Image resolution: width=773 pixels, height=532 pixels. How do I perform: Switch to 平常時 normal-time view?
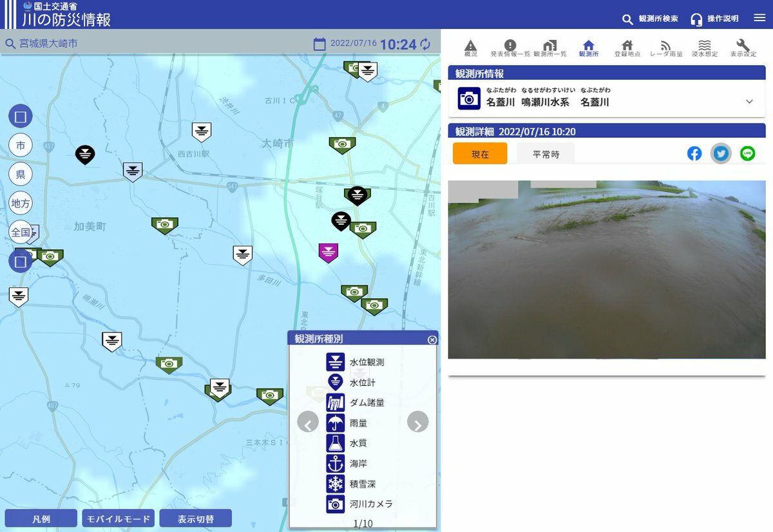[x=546, y=154]
